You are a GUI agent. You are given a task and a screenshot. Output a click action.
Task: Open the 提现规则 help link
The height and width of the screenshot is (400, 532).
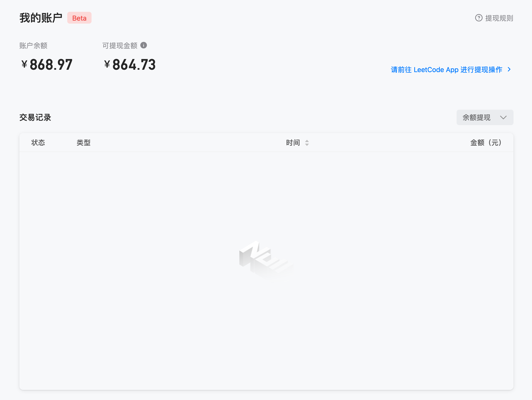(x=499, y=18)
